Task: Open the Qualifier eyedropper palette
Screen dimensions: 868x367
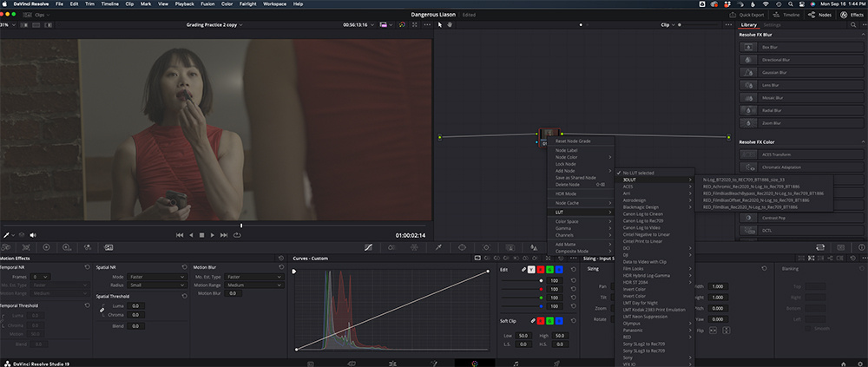Action: (x=438, y=247)
